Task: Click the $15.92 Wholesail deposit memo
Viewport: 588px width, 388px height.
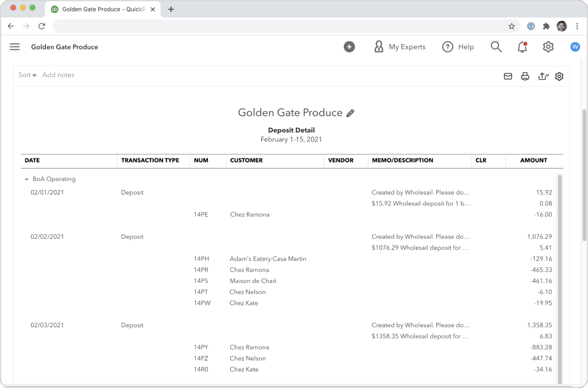Action: pyautogui.click(x=421, y=204)
